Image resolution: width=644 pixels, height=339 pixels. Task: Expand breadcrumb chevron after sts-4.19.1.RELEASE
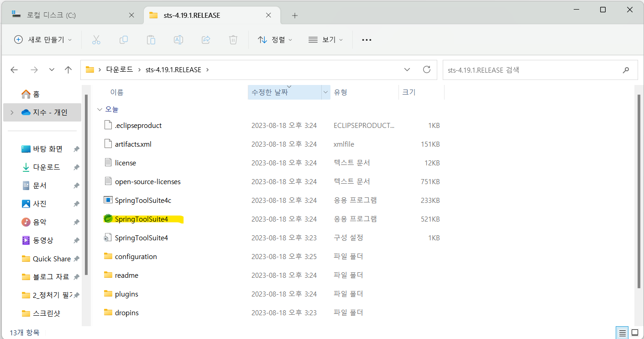pyautogui.click(x=207, y=70)
